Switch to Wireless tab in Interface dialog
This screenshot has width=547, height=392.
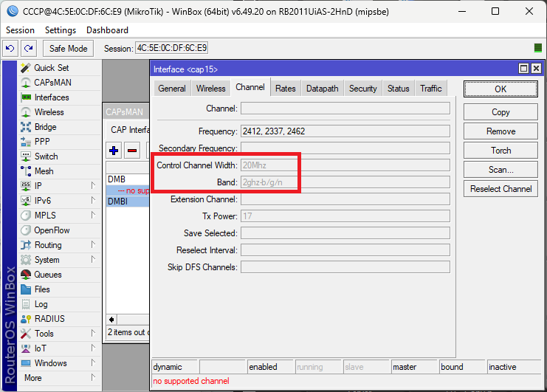(x=210, y=89)
